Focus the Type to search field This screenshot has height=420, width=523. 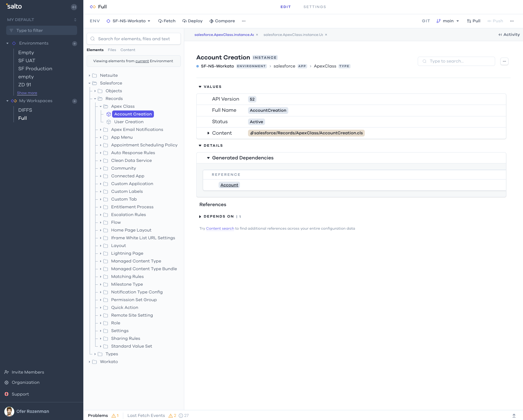click(456, 61)
